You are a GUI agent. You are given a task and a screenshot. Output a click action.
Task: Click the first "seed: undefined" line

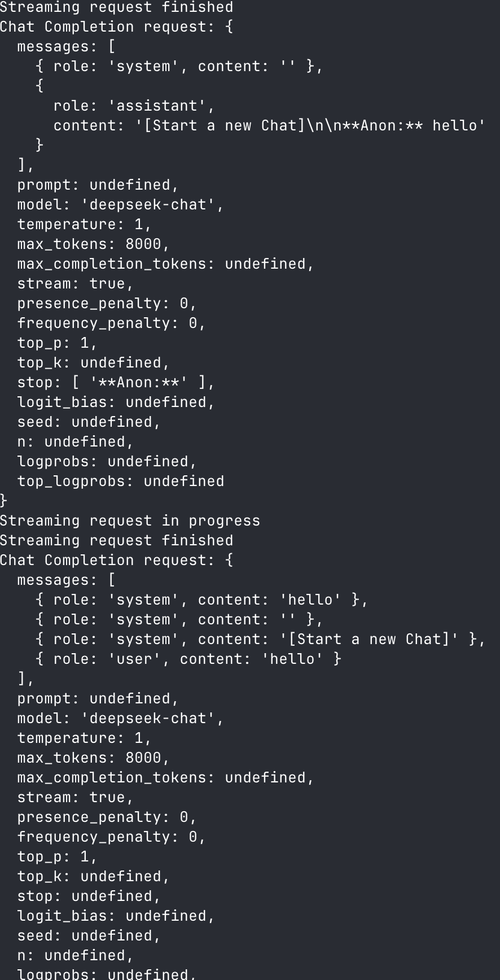tap(89, 422)
